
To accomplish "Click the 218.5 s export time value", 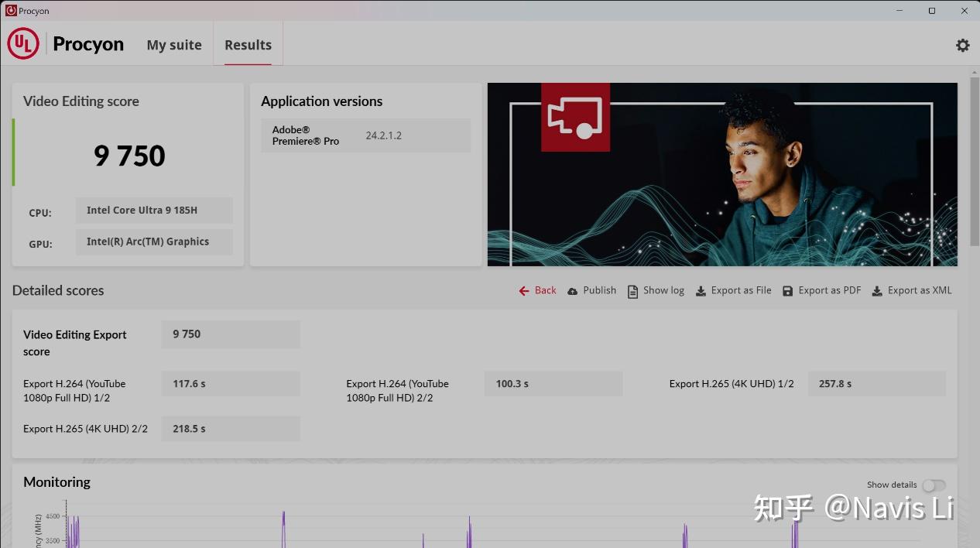I will point(231,429).
